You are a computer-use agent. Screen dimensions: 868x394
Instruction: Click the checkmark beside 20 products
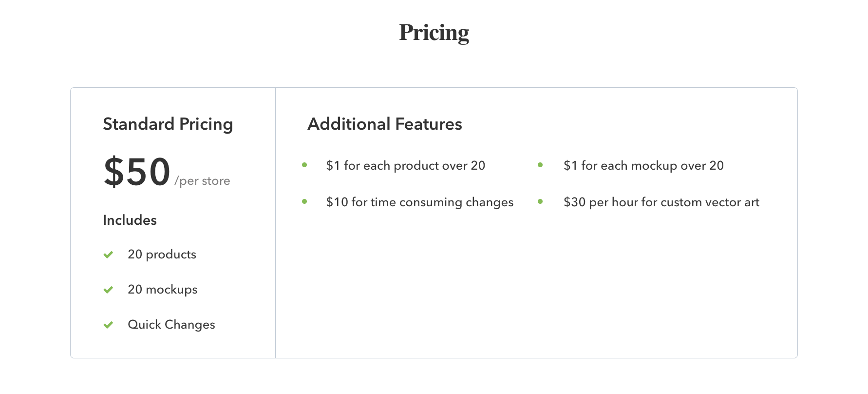(108, 255)
